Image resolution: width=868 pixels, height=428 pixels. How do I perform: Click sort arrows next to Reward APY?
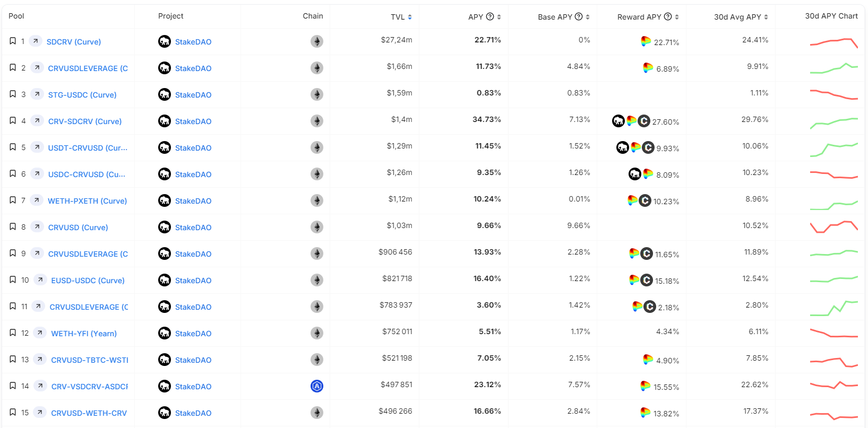[x=677, y=17]
